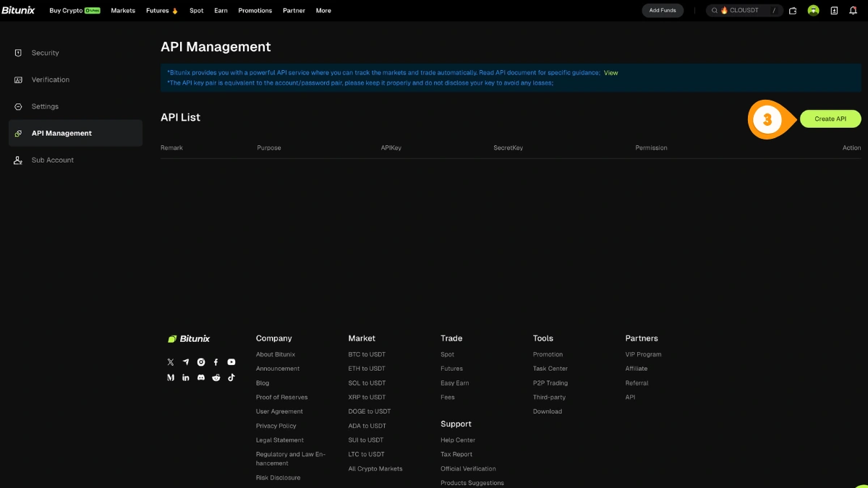Screen dimensions: 868x488
Task: Click the Add Funds button
Action: pos(663,11)
